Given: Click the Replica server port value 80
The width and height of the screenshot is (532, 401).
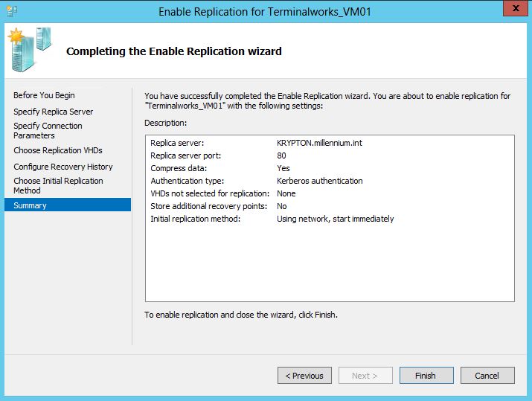Looking at the screenshot, I should [281, 155].
